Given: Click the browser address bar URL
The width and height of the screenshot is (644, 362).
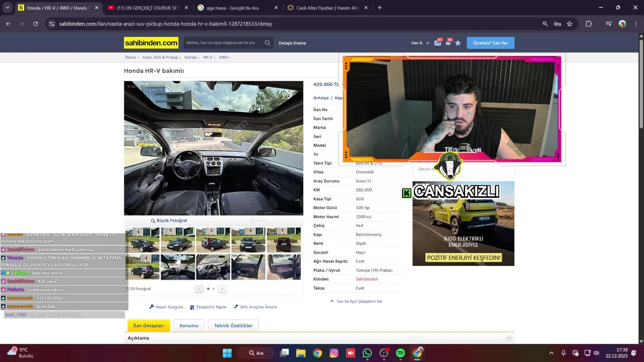Looking at the screenshot, I should pos(166,24).
